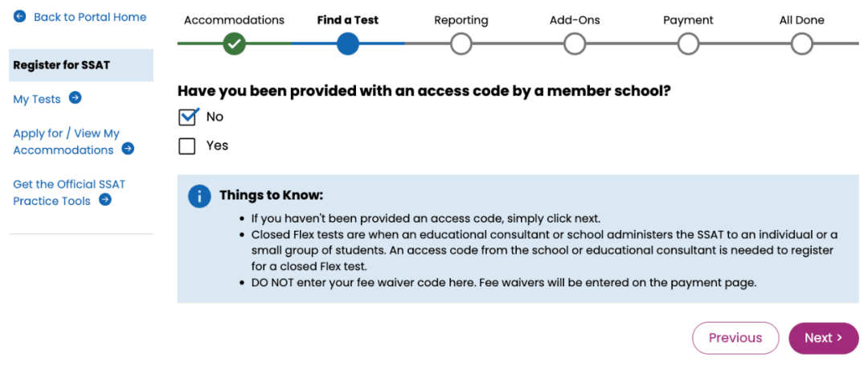Select the Add-Ons step circle
This screenshot has width=868, height=374.
click(575, 43)
